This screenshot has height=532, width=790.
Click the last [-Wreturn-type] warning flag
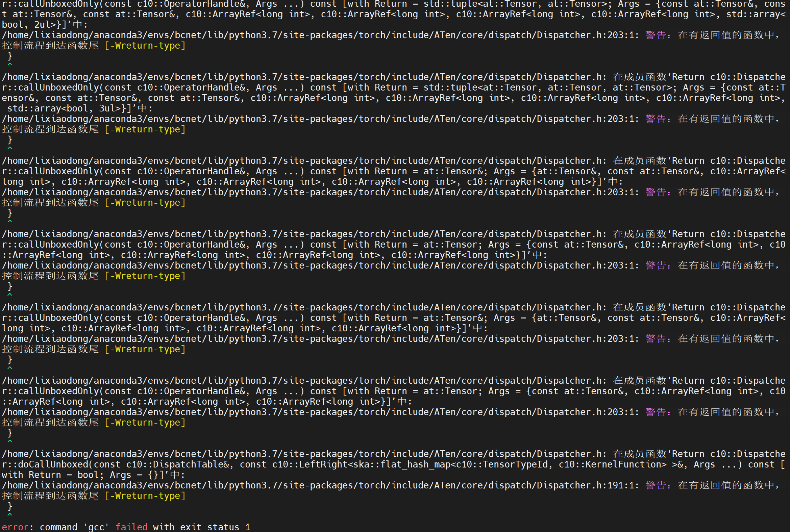coord(145,496)
